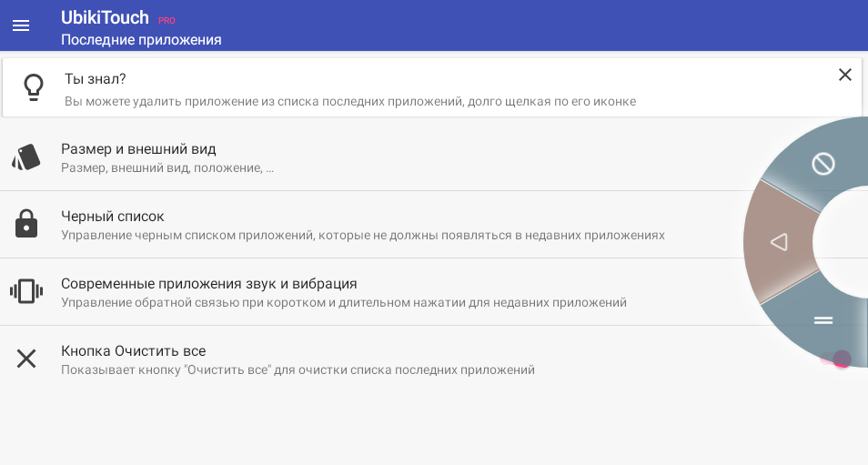This screenshot has height=465, width=868.
Task: Click the lightbulb tip icon
Action: (x=34, y=87)
